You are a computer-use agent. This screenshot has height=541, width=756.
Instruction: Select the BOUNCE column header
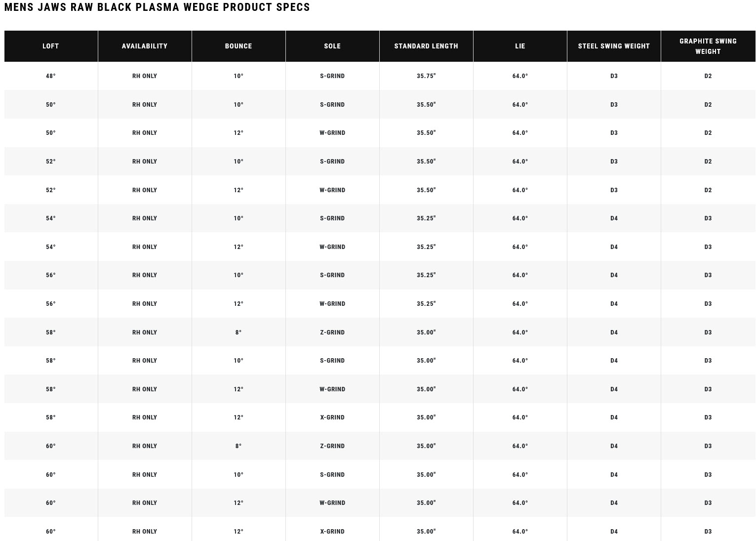pos(239,46)
